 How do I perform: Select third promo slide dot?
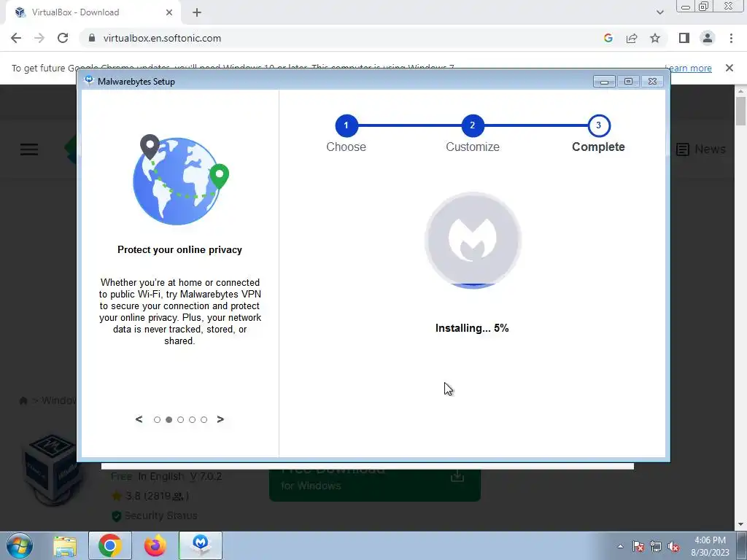pyautogui.click(x=181, y=419)
